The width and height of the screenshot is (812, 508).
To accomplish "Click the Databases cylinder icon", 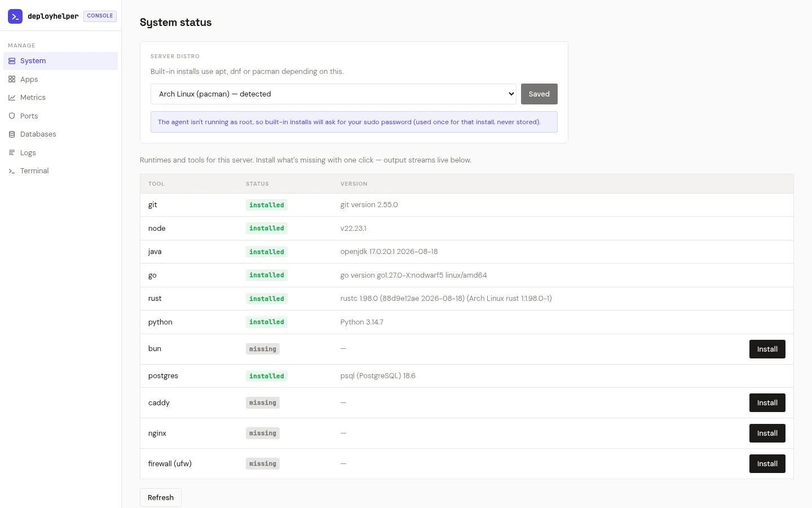I will click(x=12, y=134).
